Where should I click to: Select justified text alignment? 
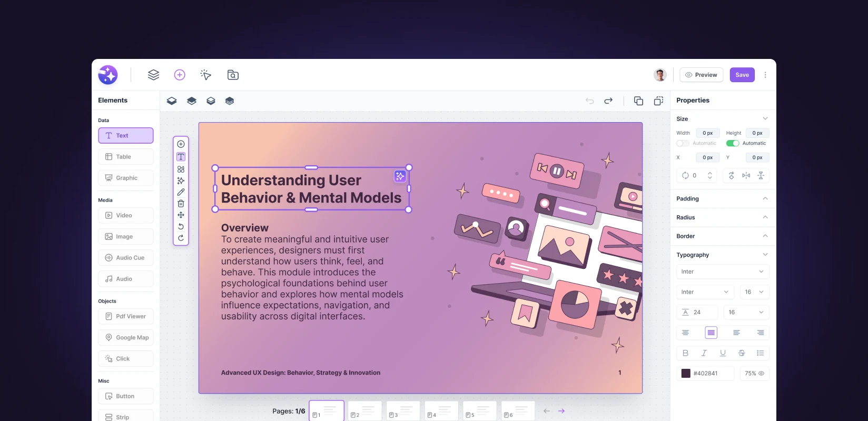click(711, 333)
